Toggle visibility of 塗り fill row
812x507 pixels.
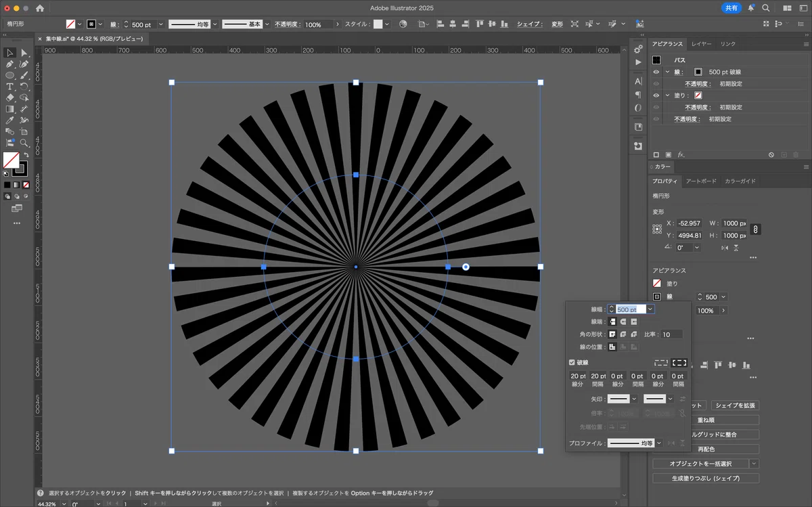click(656, 95)
